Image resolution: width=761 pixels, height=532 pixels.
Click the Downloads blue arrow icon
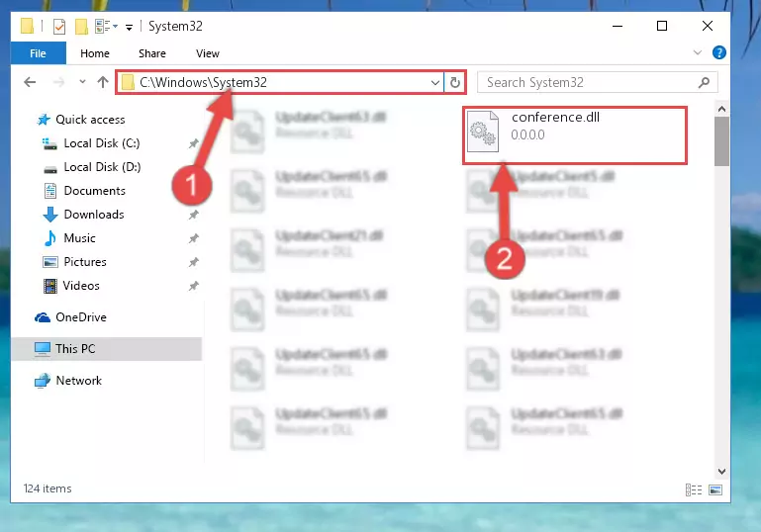click(x=50, y=215)
